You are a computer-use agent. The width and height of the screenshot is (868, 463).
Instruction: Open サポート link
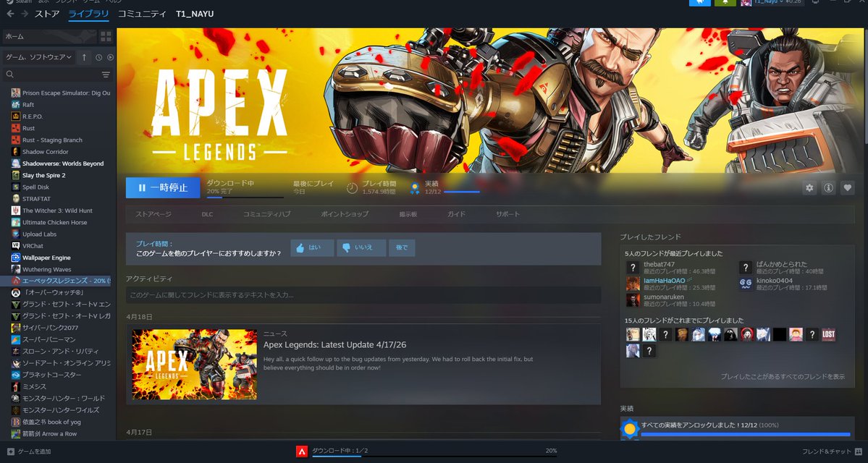tap(507, 214)
